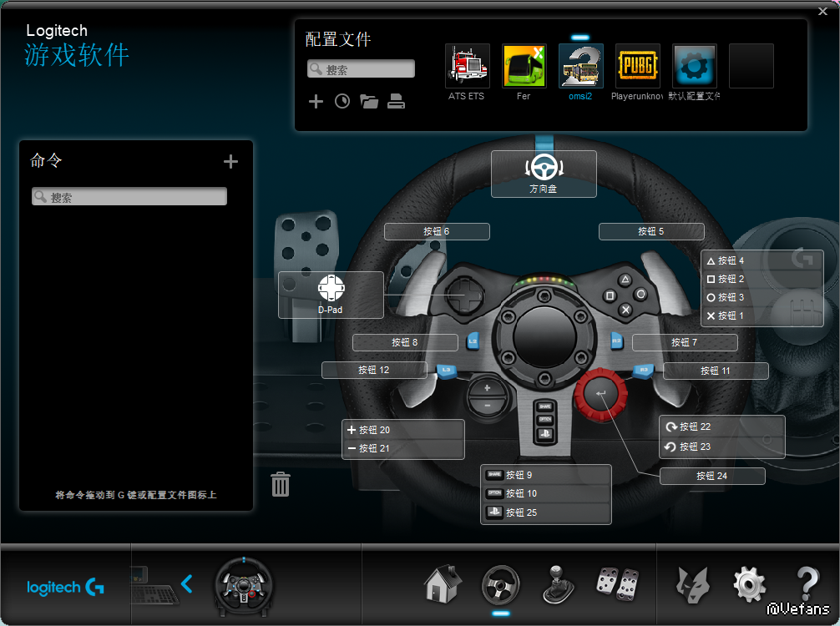Image resolution: width=840 pixels, height=626 pixels.
Task: Select cross 按钮 1 entry
Action: point(762,316)
